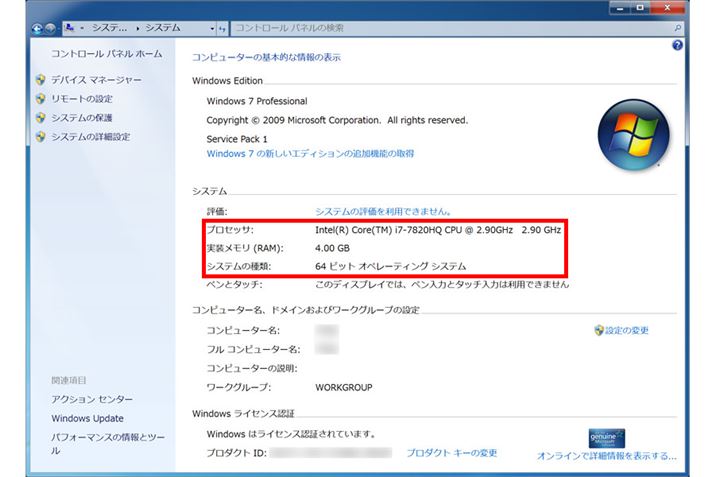This screenshot has height=477, width=715.
Task: Click the computer icon in the address bar
Action: tap(70, 28)
